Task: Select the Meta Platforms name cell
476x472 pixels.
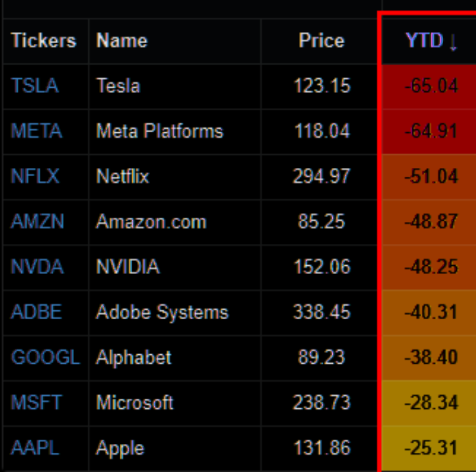Action: [160, 131]
